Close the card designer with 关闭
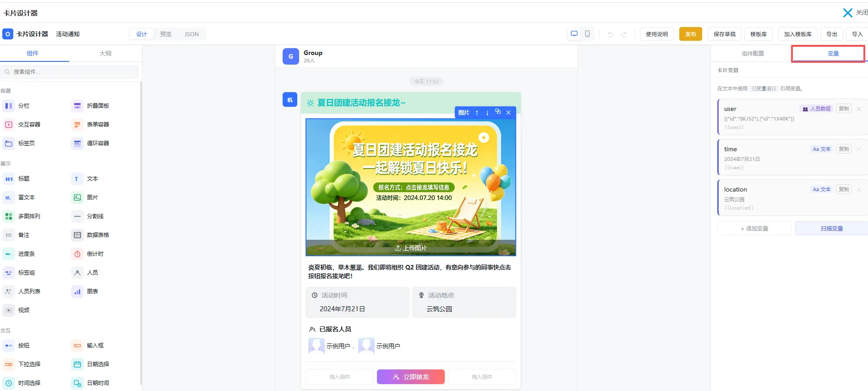The height and width of the screenshot is (391, 868). click(855, 13)
